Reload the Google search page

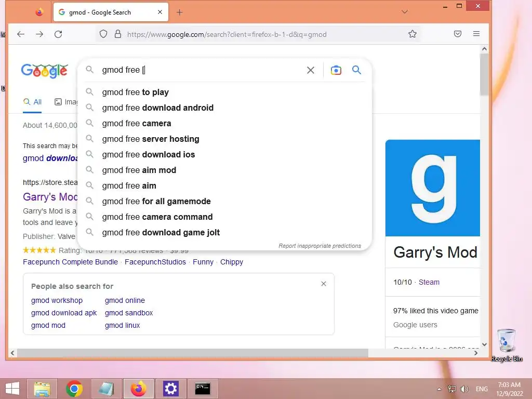tap(58, 34)
